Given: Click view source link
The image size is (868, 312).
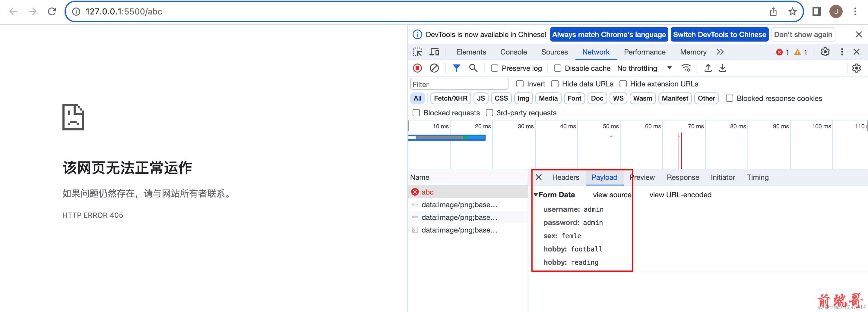Looking at the screenshot, I should pos(612,195).
